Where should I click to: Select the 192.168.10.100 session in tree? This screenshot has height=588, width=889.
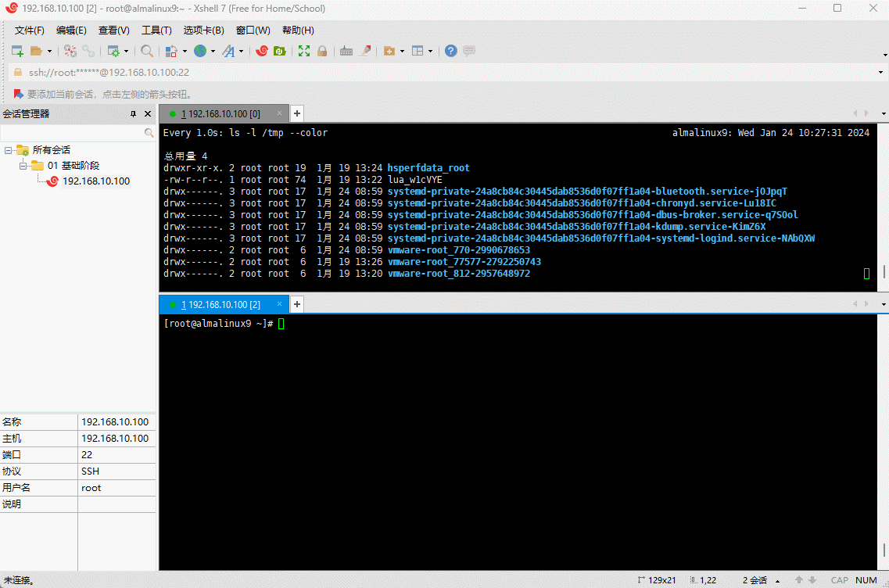point(95,181)
